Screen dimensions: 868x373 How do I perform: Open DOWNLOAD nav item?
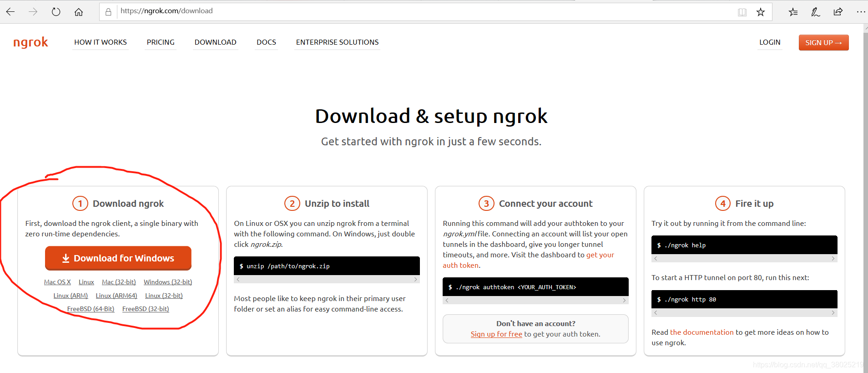[216, 42]
